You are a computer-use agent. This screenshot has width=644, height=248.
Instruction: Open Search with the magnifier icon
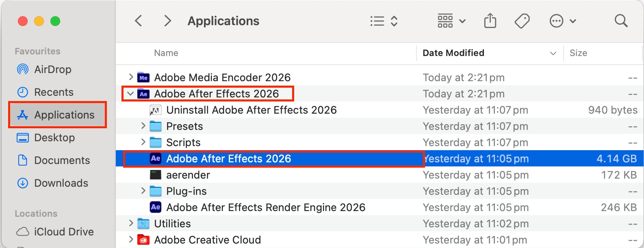[621, 20]
